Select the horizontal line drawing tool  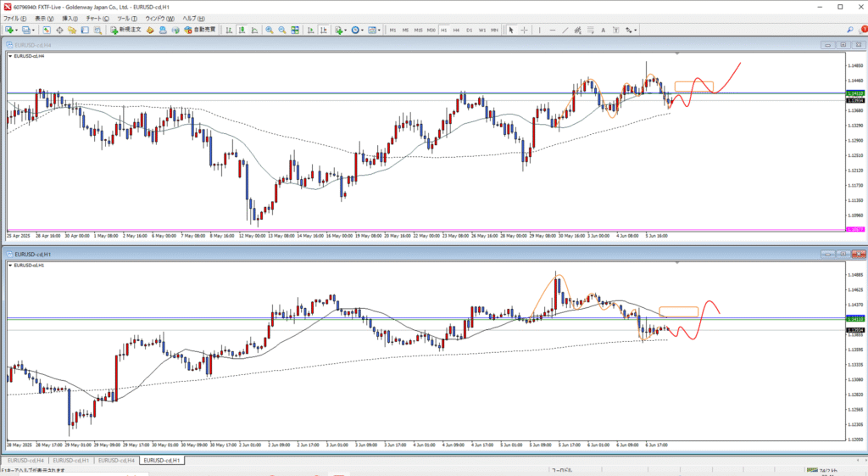[553, 30]
